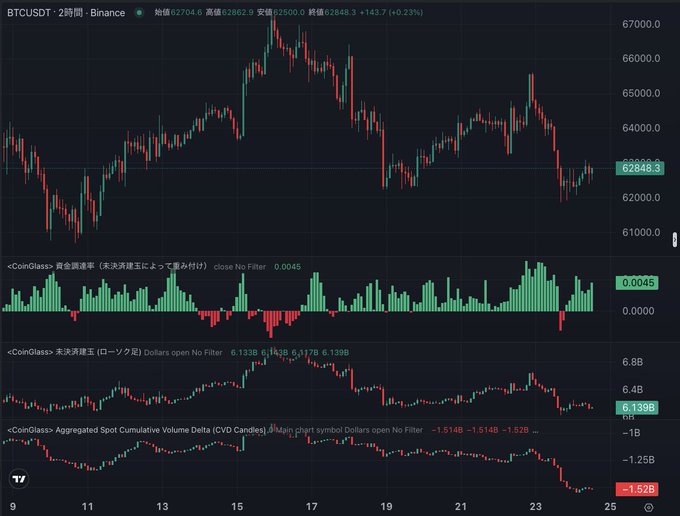
Task: Click the open interest label 6.139B
Action: (x=637, y=407)
